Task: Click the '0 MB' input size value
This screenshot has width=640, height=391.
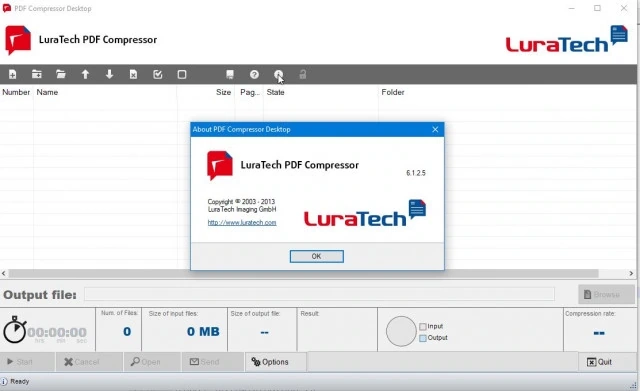Action: point(203,331)
